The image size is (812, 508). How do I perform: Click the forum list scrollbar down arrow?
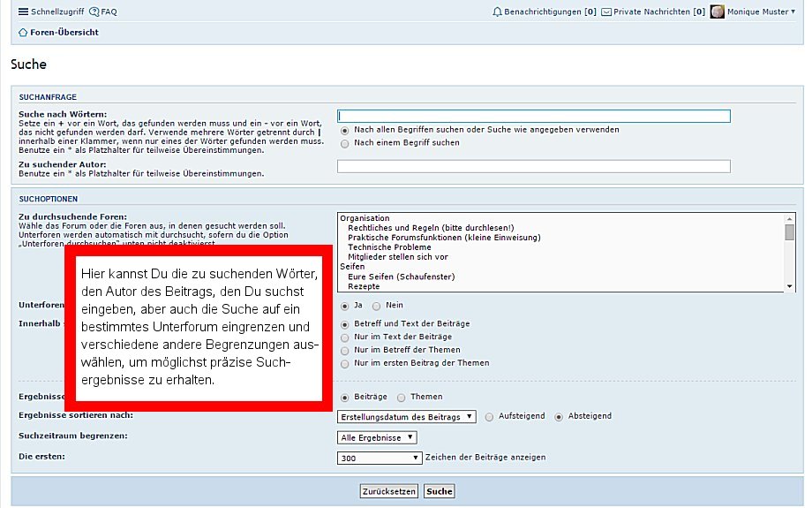coord(790,285)
